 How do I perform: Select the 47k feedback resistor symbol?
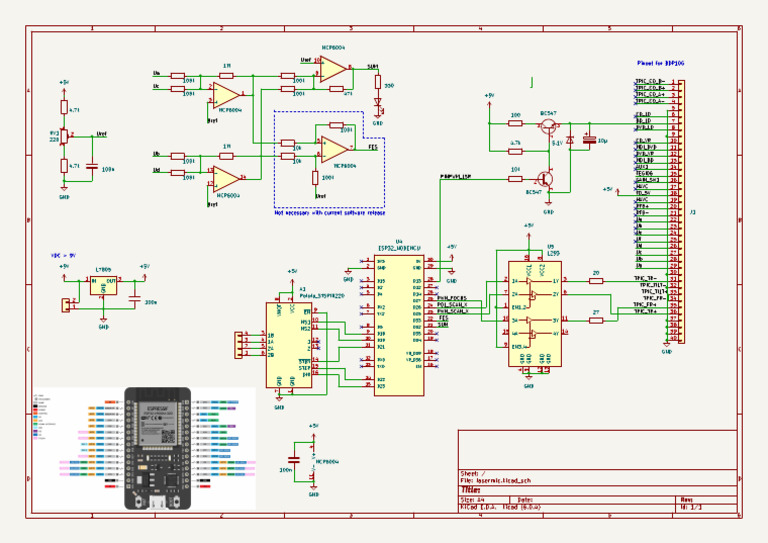(x=336, y=89)
